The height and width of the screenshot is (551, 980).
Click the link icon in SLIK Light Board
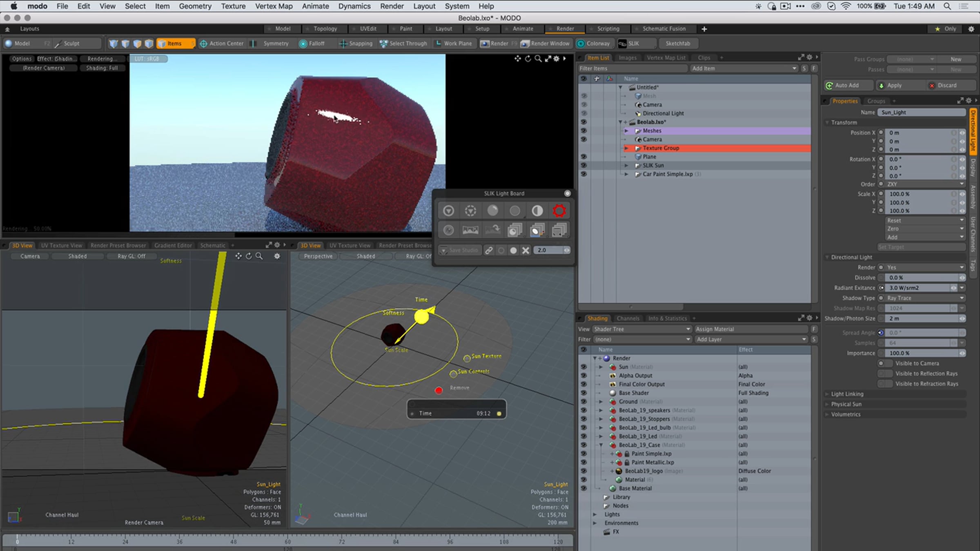tap(489, 250)
